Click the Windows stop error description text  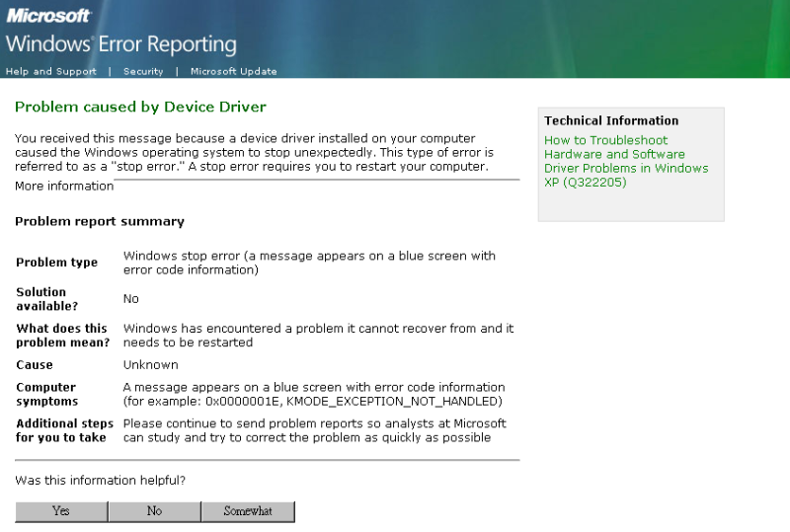[x=309, y=263]
